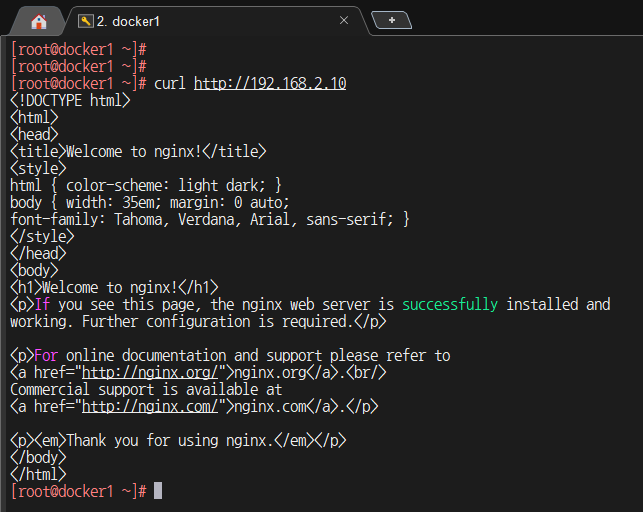This screenshot has width=643, height=512.
Task: Click the h1 "Welcome to nginx!" line
Action: coord(114,287)
